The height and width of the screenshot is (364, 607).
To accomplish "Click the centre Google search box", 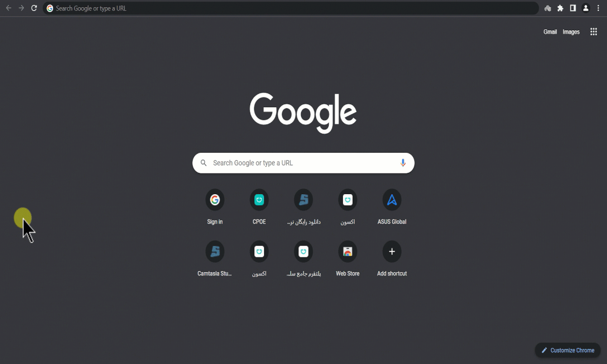I will [303, 163].
